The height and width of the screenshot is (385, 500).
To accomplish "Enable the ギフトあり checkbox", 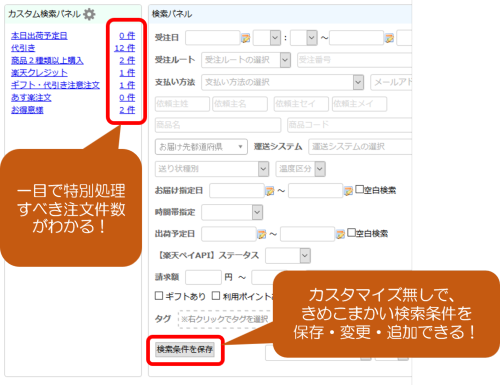I will 159,296.
